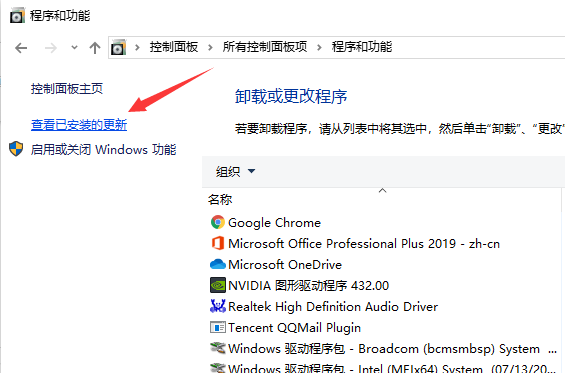This screenshot has width=565, height=373.
Task: Click the Tencent QQMail Plugin icon
Action: 218,327
